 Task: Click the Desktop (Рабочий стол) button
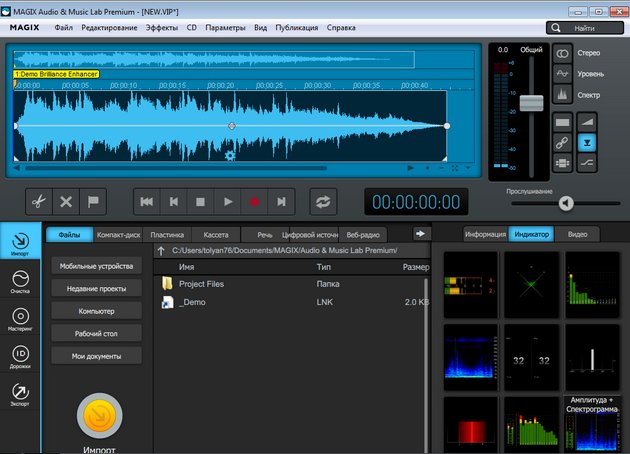[96, 334]
